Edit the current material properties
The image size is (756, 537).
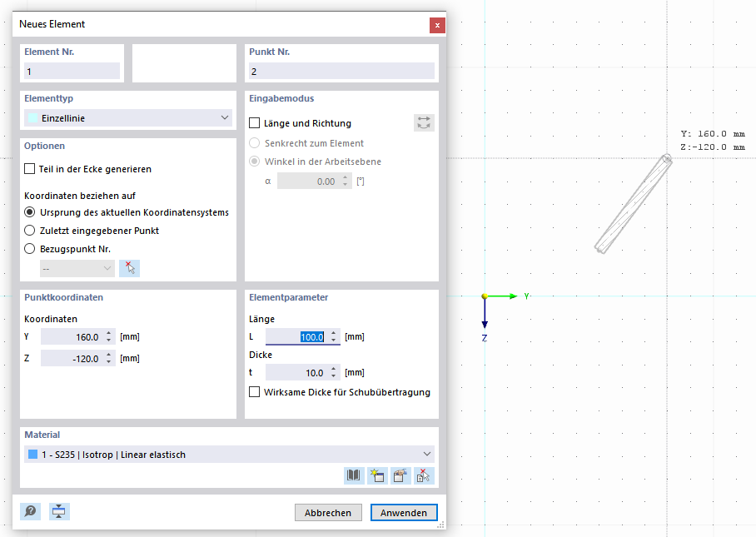[x=400, y=475]
